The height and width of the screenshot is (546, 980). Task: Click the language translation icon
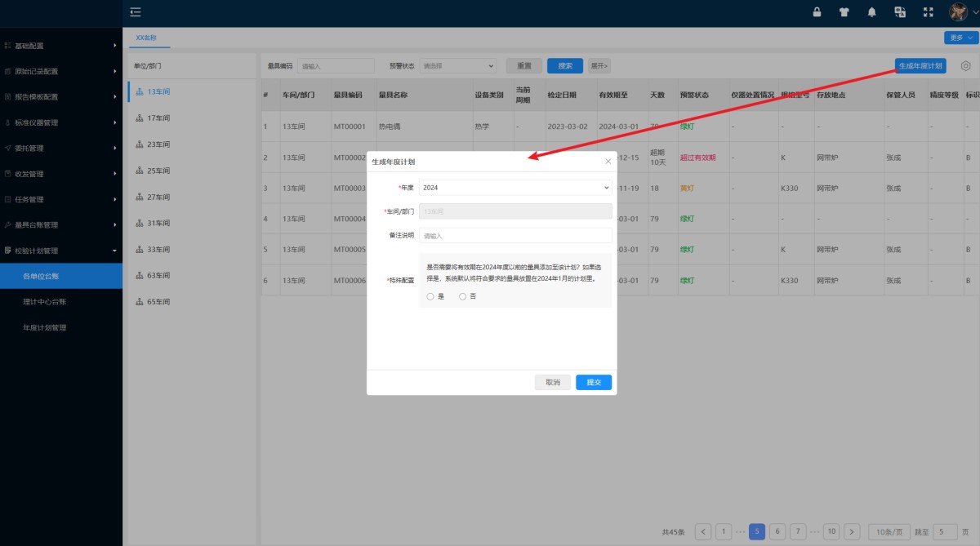coord(899,12)
